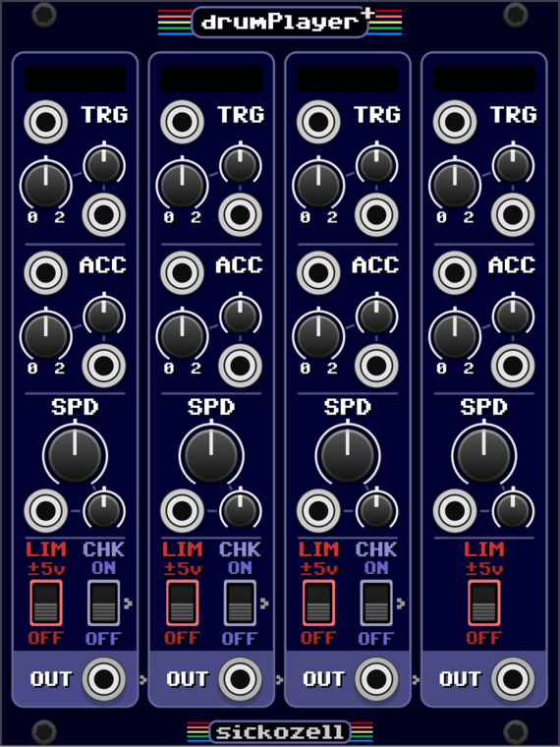The image size is (560, 747).
Task: Open the sample display of channel 2
Action: [x=211, y=78]
